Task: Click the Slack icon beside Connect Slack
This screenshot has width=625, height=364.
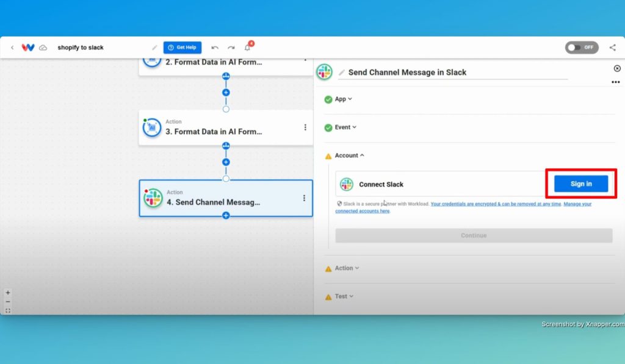Action: point(347,184)
